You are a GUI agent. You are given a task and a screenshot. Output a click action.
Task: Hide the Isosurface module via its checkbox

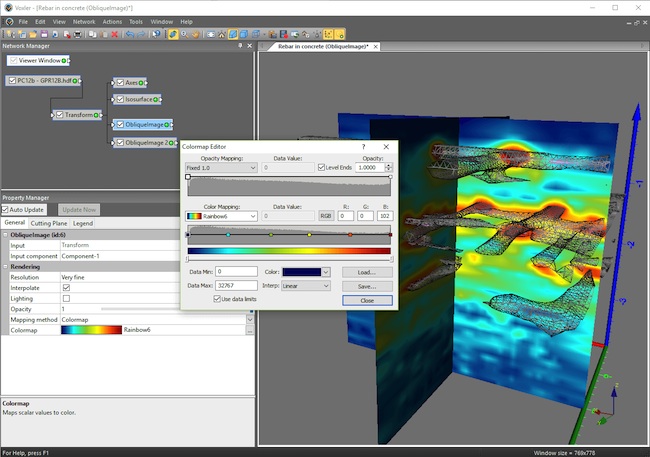120,99
